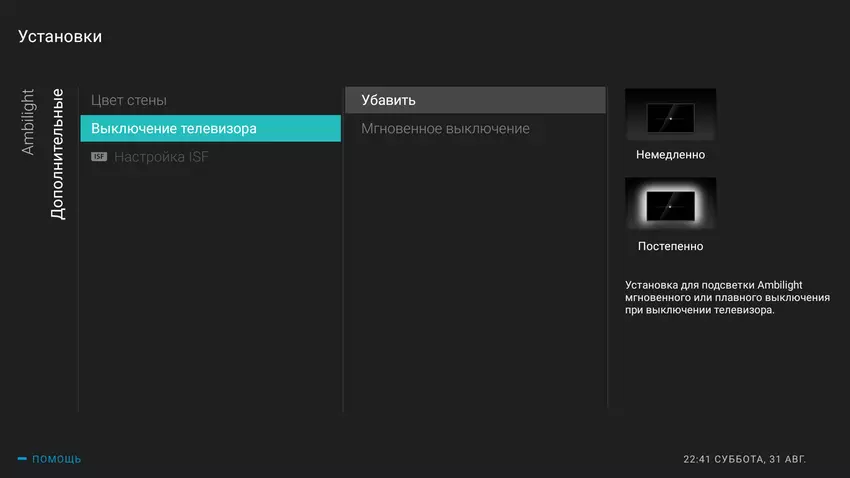Click the 22:41 clock display

[x=697, y=459]
